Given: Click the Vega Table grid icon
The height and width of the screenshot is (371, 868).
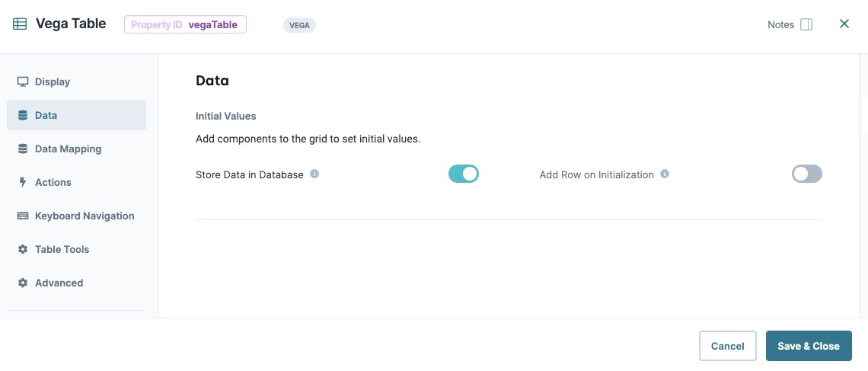Looking at the screenshot, I should coord(20,24).
